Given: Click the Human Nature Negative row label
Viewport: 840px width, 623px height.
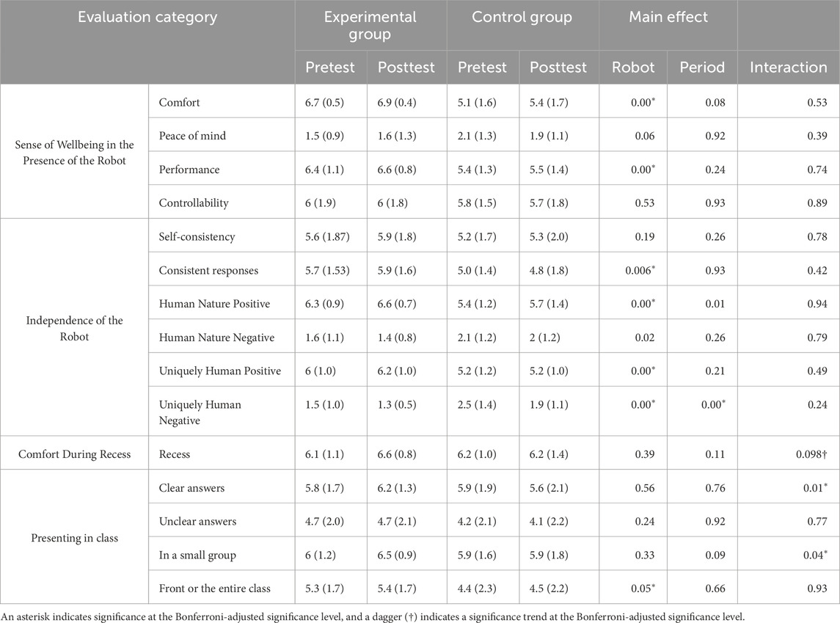Looking at the screenshot, I should (216, 338).
